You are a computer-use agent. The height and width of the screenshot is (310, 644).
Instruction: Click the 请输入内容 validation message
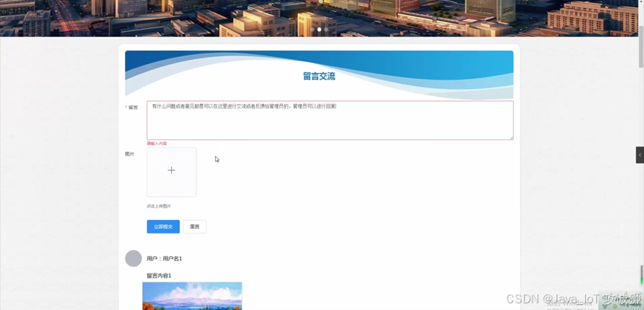(x=157, y=143)
